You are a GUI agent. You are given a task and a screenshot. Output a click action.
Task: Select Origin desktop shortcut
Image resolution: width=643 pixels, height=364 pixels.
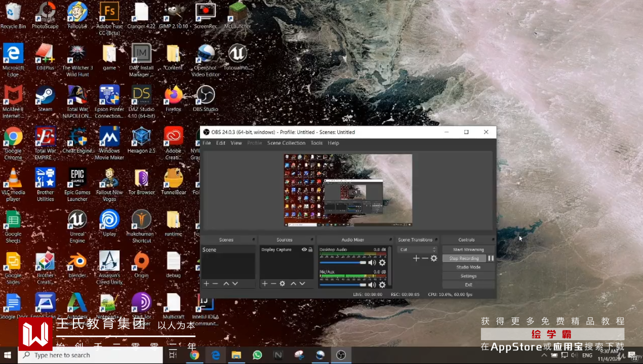tap(141, 265)
